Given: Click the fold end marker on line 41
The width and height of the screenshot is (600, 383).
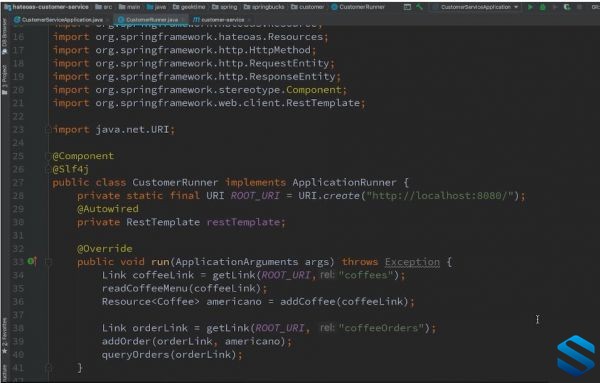Looking at the screenshot, I should coord(48,368).
